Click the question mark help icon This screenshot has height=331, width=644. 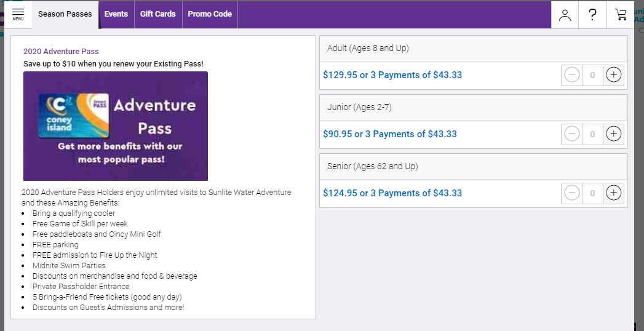(x=592, y=15)
